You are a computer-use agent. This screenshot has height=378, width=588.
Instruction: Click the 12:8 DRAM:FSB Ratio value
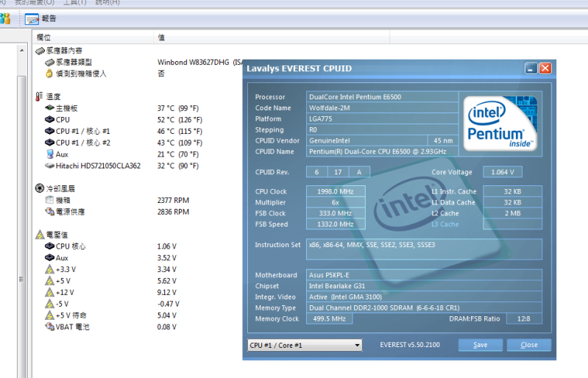pyautogui.click(x=524, y=319)
